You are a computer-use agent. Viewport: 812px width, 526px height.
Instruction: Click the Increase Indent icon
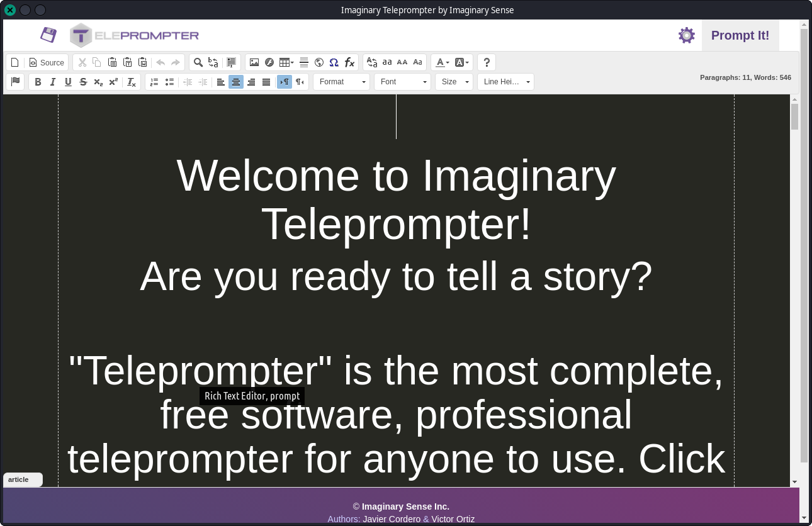click(203, 82)
